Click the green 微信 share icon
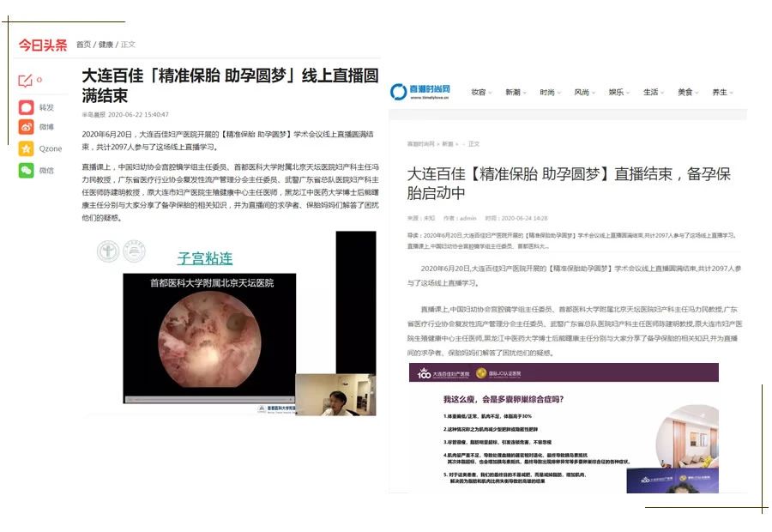Screen dimensions: 772x532 click(x=27, y=170)
